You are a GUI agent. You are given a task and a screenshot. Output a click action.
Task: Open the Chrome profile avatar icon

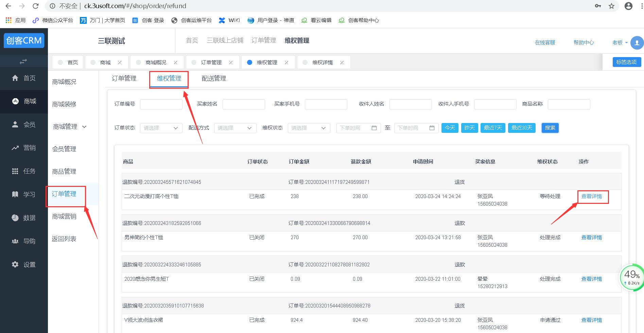point(628,6)
